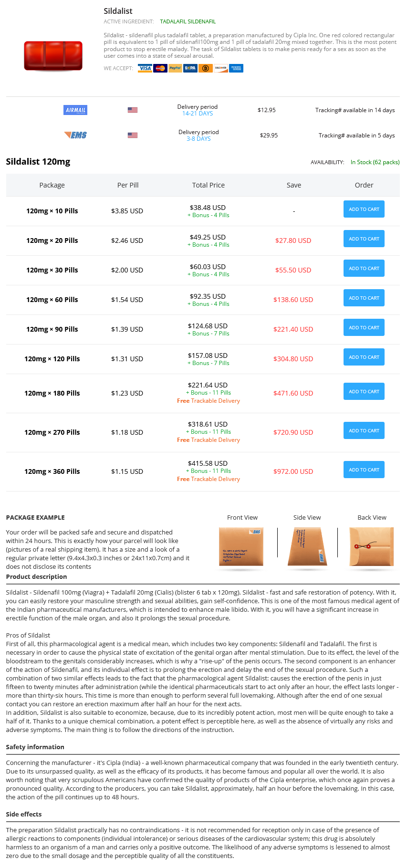Click the Visa payment icon

pyautogui.click(x=145, y=68)
